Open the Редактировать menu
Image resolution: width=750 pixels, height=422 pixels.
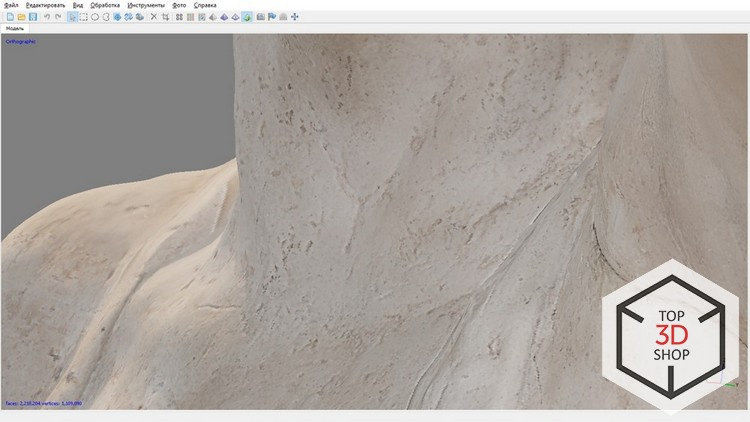tap(45, 5)
